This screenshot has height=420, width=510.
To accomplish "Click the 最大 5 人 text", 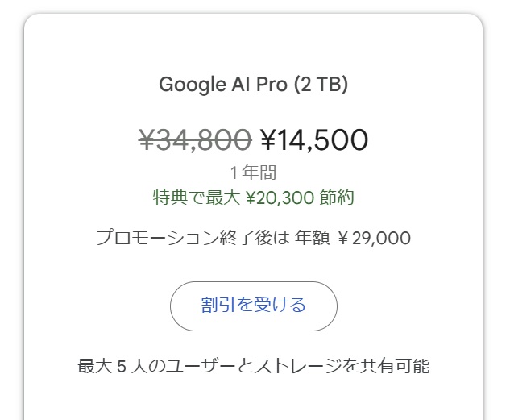I will 114,366.
